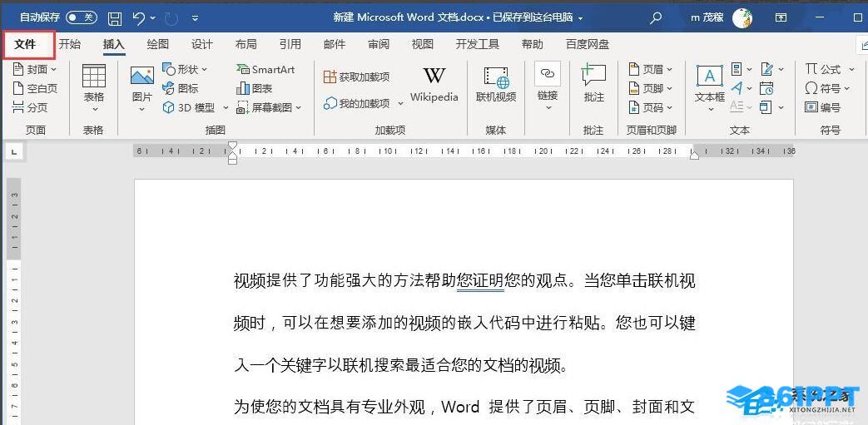Select the 插入 tab

[x=114, y=44]
